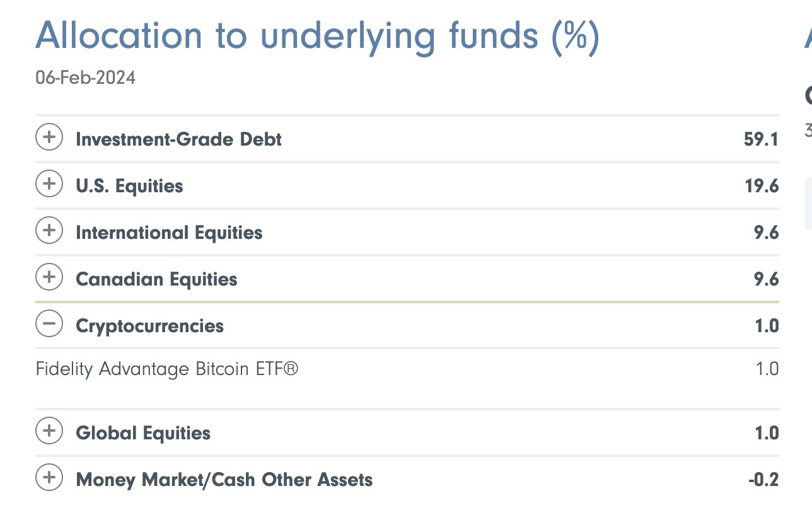Select the International Equities heading
This screenshot has width=812, height=532.
click(169, 233)
